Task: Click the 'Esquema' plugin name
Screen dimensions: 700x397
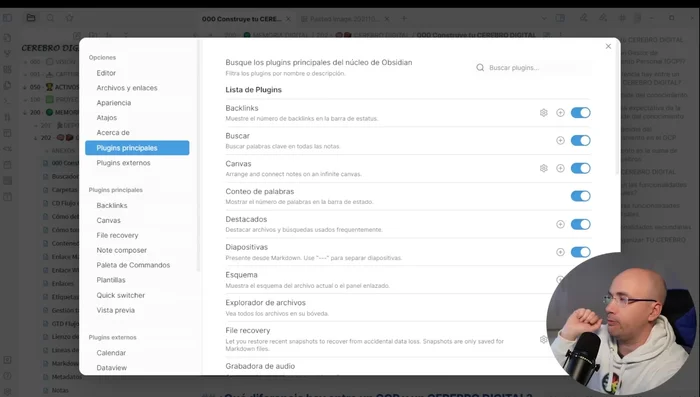Action: pos(242,275)
